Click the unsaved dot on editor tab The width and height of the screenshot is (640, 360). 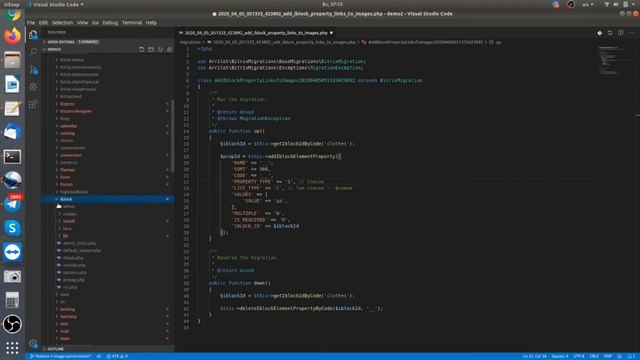click(331, 33)
